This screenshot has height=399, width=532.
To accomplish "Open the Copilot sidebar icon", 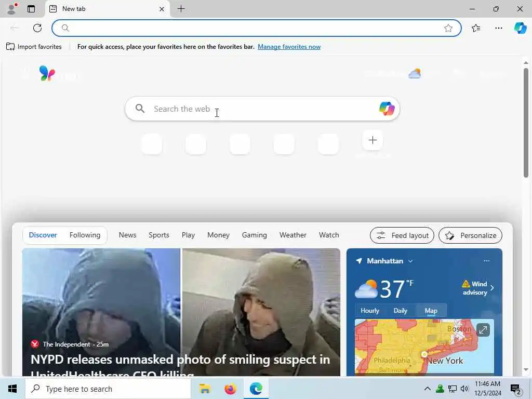I will [520, 28].
